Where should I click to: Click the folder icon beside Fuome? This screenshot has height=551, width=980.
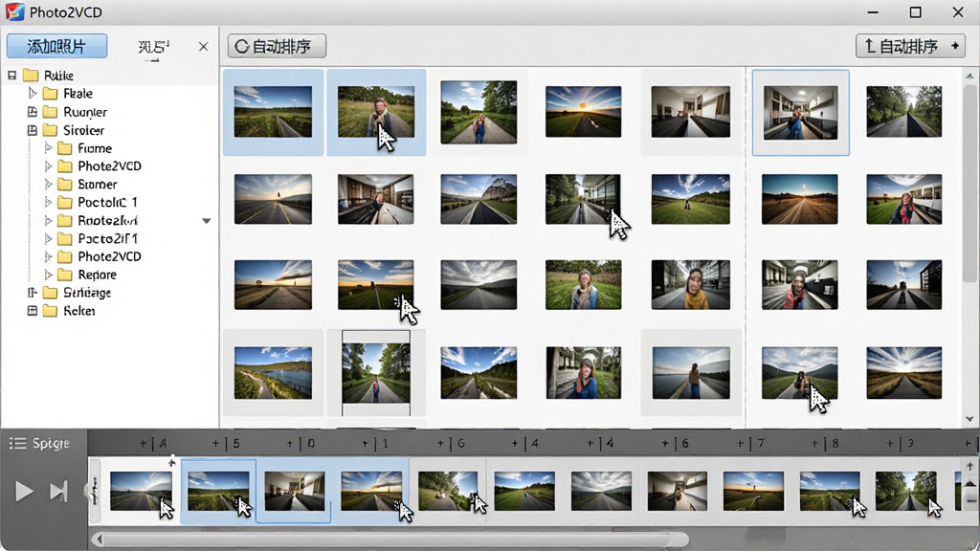pos(65,148)
